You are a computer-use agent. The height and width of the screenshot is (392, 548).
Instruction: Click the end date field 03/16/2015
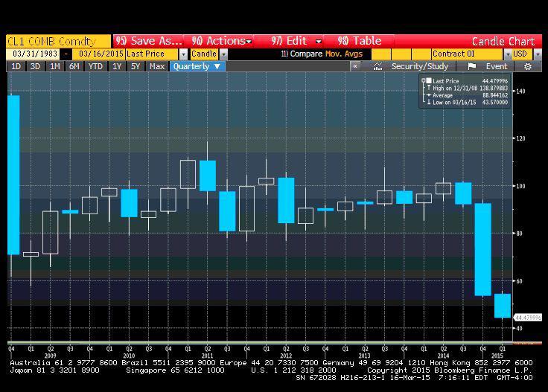pos(98,54)
